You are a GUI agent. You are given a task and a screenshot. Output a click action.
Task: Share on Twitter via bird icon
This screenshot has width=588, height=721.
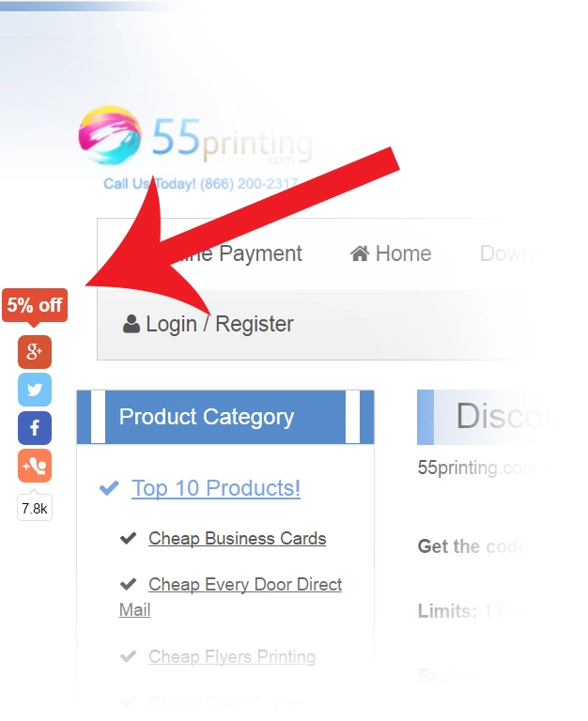[35, 390]
